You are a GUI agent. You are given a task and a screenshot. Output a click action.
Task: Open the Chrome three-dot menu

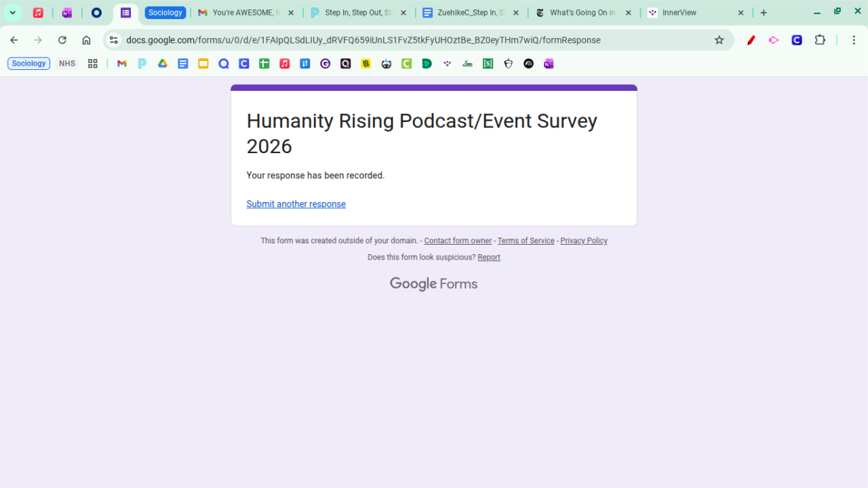click(x=854, y=40)
